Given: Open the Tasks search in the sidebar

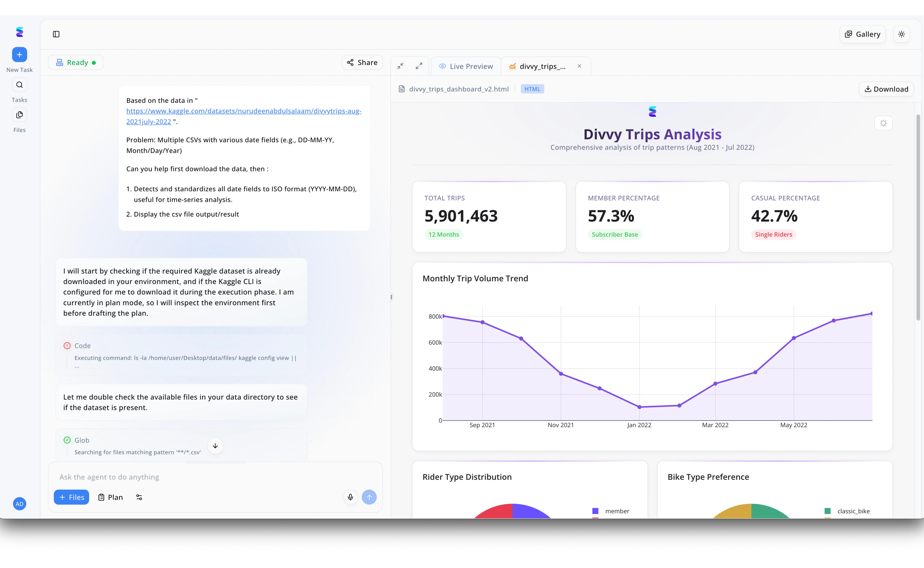Looking at the screenshot, I should [19, 85].
